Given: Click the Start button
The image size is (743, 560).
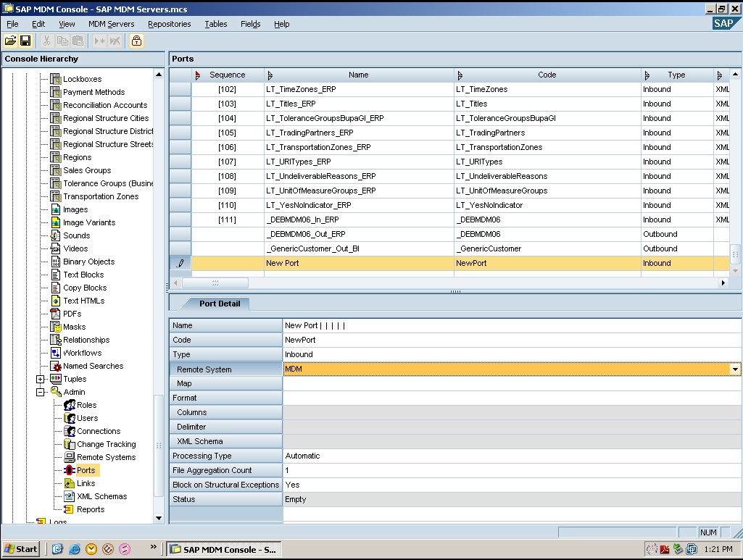Looking at the screenshot, I should tap(20, 548).
